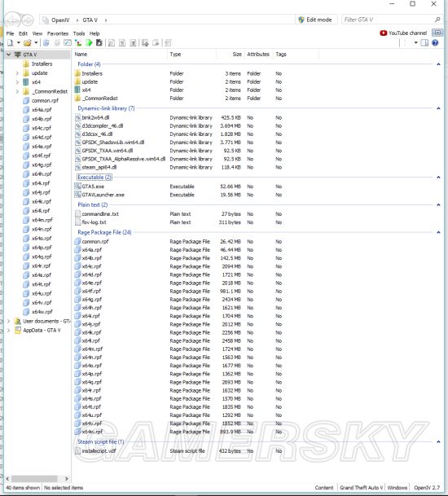The width and height of the screenshot is (448, 496).
Task: Click into the Filter GTA V field
Action: point(388,20)
